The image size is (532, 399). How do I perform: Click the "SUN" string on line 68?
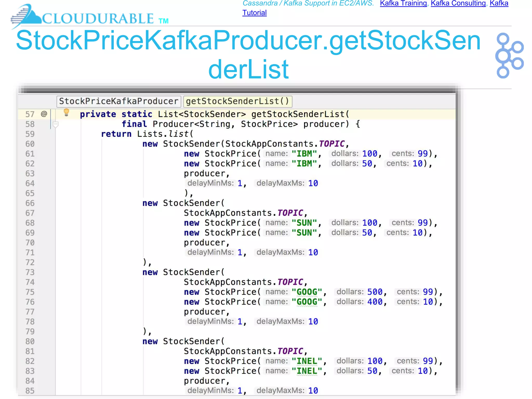[x=304, y=223]
